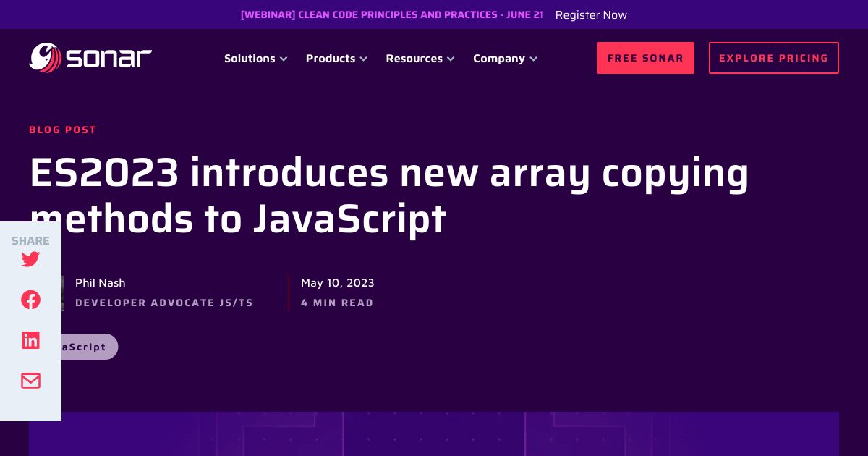Click the author name Phil Nash
Image resolution: width=868 pixels, height=456 pixels.
[100, 283]
